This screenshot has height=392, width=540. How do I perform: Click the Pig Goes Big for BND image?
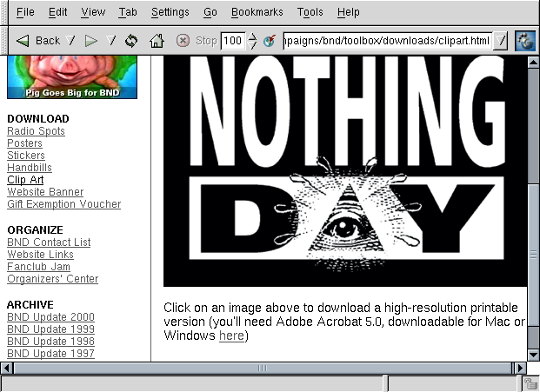(72, 77)
